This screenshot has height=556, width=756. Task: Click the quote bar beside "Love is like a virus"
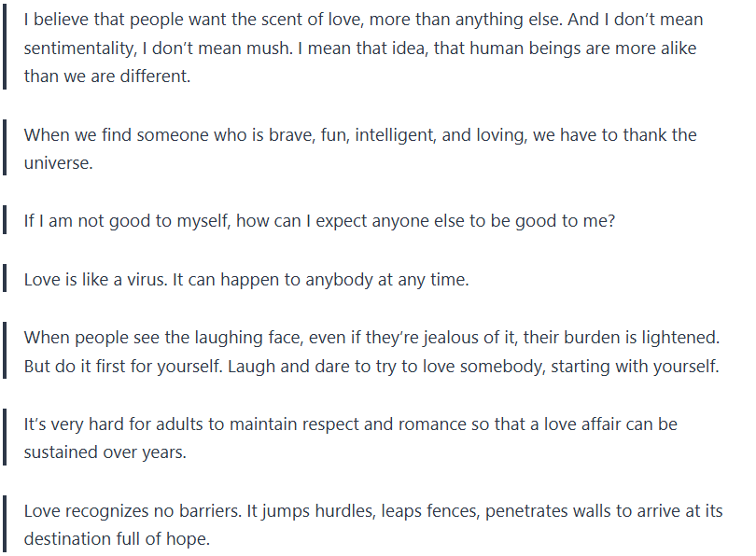pyautogui.click(x=5, y=280)
